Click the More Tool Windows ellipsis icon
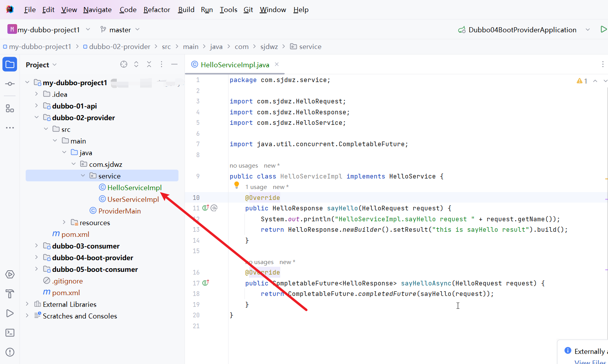This screenshot has width=608, height=364. pyautogui.click(x=9, y=128)
